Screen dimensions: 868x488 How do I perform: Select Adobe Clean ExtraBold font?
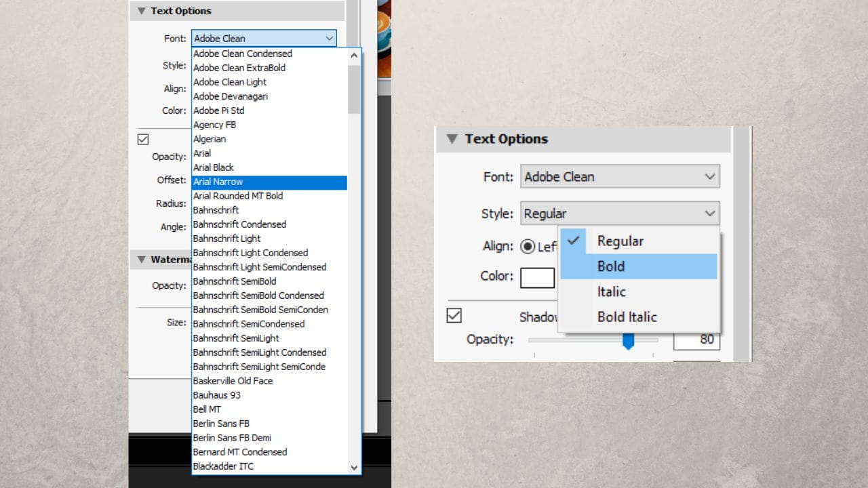click(x=269, y=68)
